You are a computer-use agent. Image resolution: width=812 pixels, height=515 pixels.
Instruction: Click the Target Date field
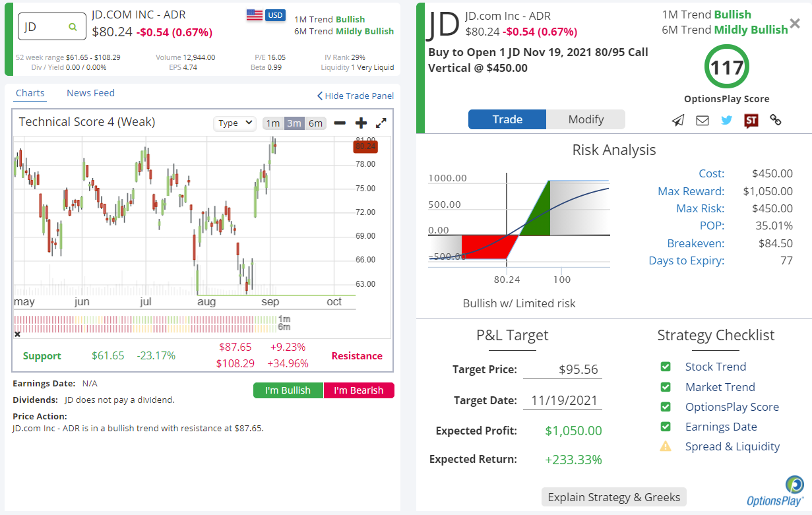[x=563, y=400]
